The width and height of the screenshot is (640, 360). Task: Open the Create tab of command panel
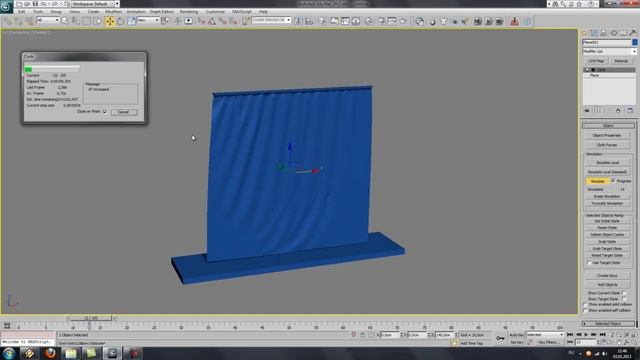point(584,33)
